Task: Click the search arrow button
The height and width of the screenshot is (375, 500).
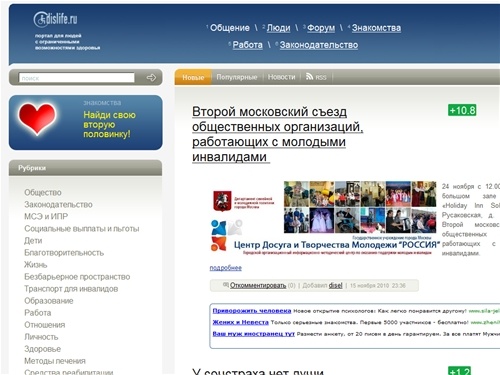Action: [x=151, y=78]
